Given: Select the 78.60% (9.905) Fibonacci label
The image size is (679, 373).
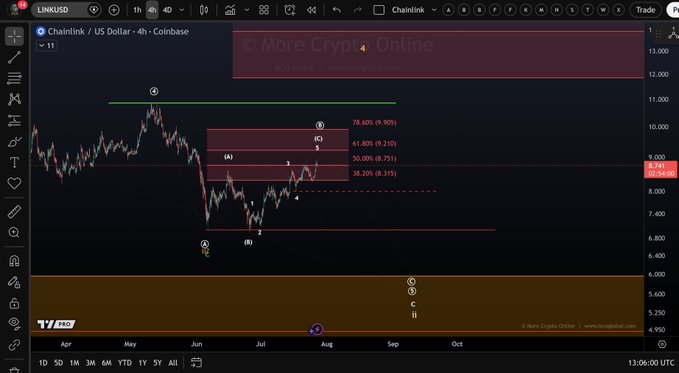Looking at the screenshot, I should point(374,123).
